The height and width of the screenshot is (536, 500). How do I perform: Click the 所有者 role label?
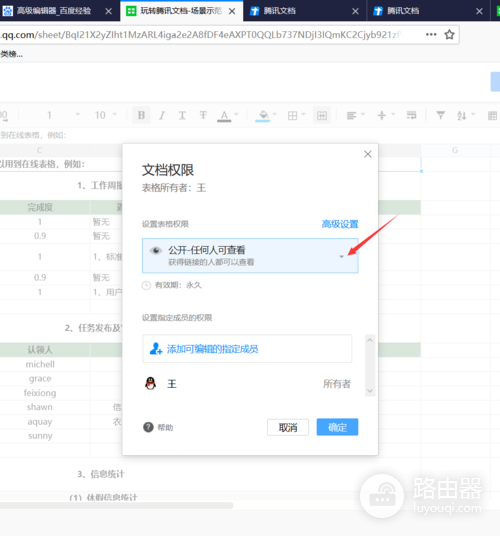337,384
